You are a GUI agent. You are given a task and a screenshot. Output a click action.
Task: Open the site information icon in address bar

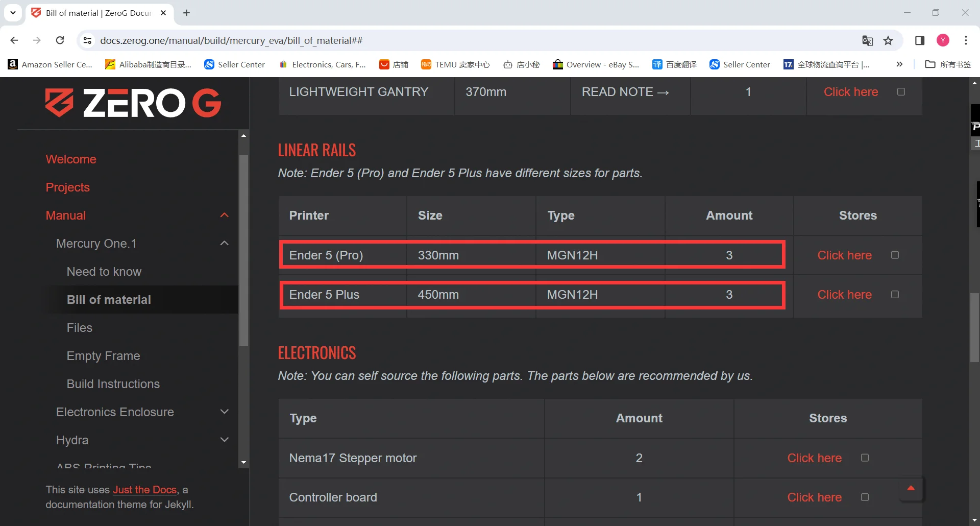point(88,40)
